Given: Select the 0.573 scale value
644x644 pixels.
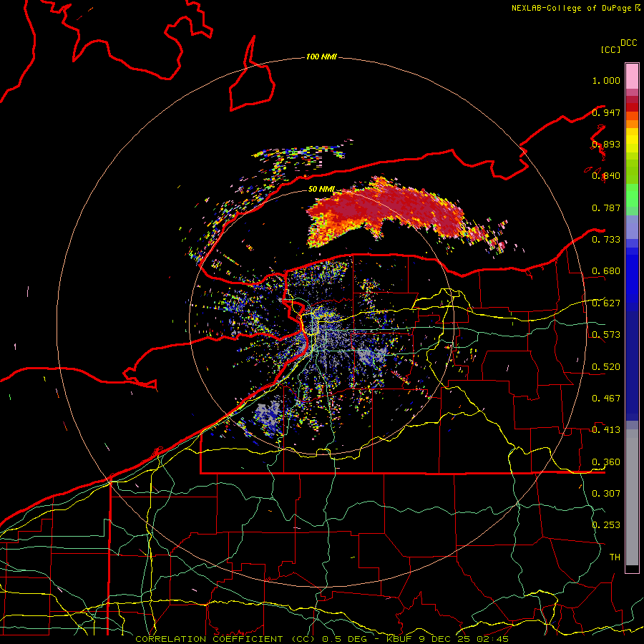Looking at the screenshot, I should [606, 335].
